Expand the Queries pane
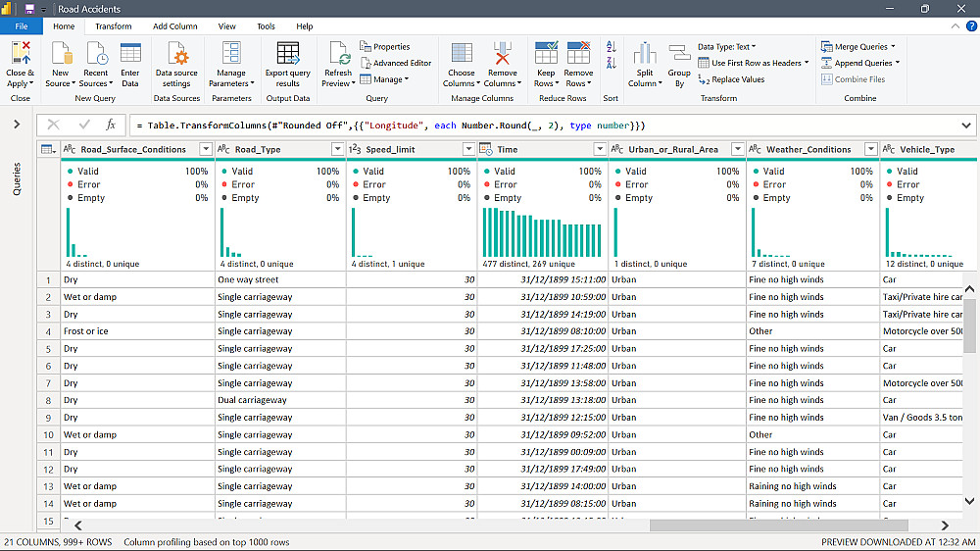Viewport: 980px width, 551px height. tap(17, 125)
